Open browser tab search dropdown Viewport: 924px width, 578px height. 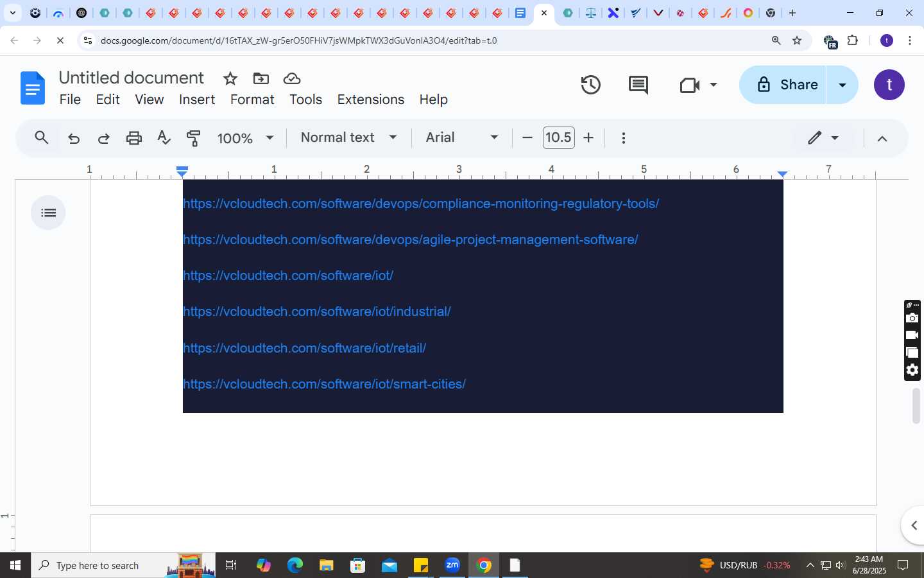click(12, 13)
